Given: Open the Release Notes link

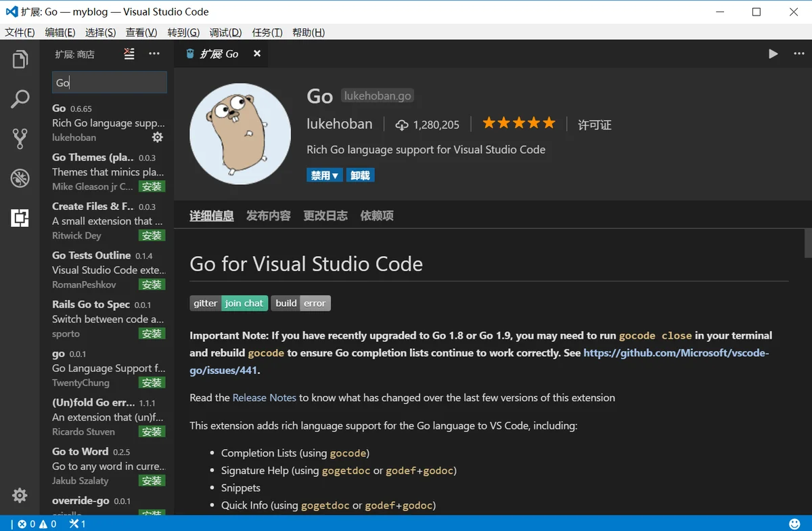Looking at the screenshot, I should pos(265,398).
